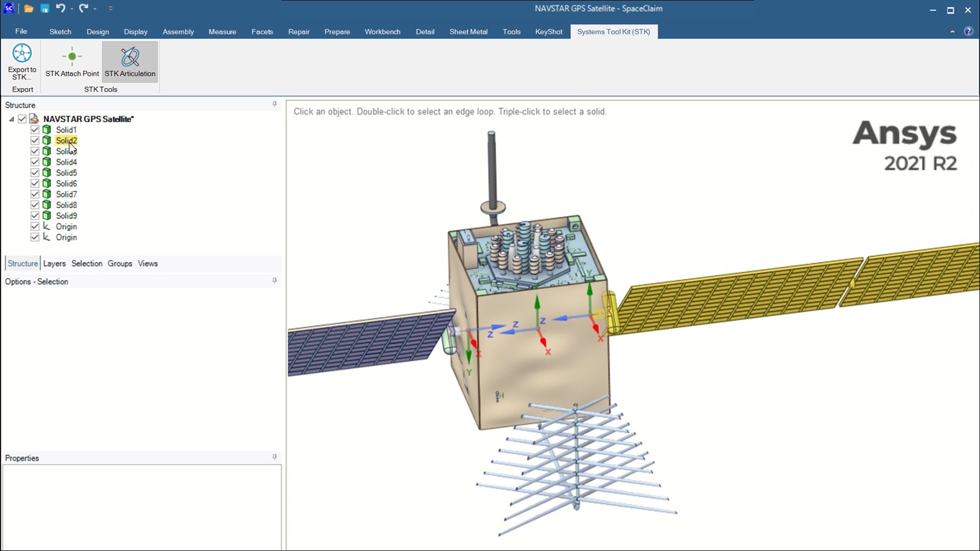Select Solid7 in the structure tree
980x551 pixels.
click(x=66, y=194)
